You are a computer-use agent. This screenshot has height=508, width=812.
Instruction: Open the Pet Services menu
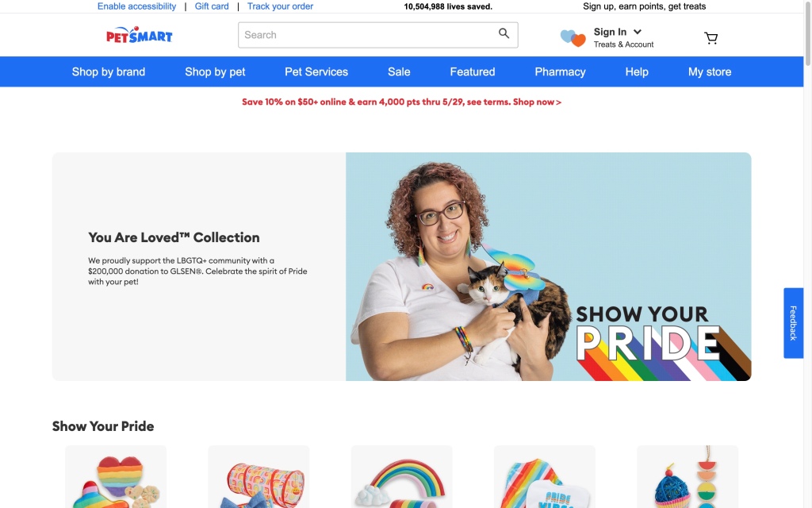316,71
